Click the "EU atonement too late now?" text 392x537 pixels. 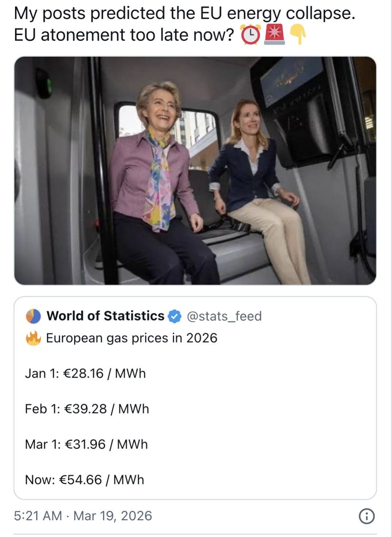point(124,35)
